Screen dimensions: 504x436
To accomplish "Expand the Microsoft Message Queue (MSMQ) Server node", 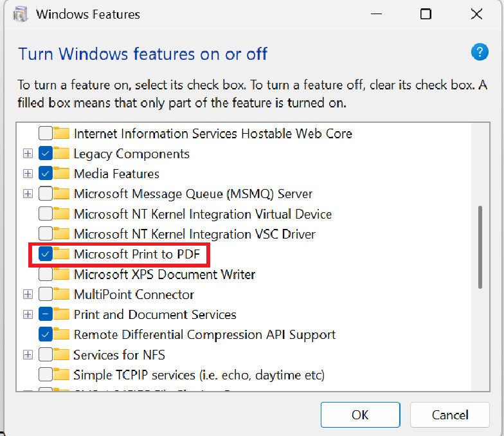I will pyautogui.click(x=28, y=194).
